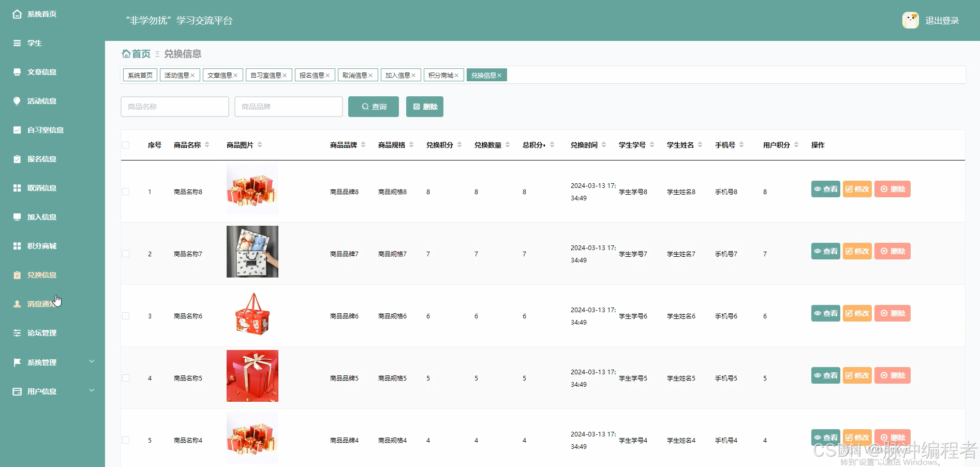Screen dimensions: 980x467
Task: Check the row checkbox for 商品名称4
Action: pyautogui.click(x=126, y=440)
